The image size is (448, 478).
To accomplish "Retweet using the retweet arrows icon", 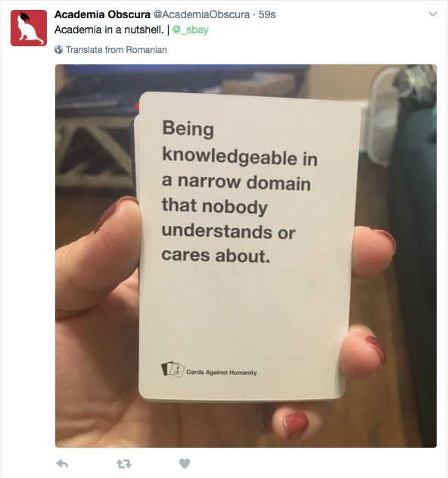I will (x=124, y=464).
